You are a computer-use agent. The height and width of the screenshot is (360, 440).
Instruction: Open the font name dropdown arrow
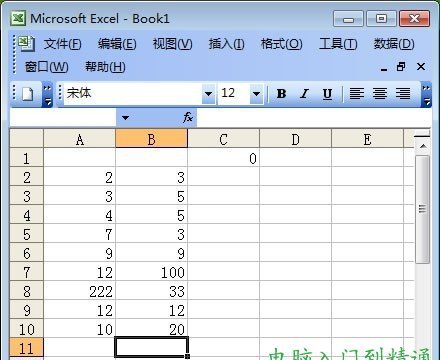point(208,94)
